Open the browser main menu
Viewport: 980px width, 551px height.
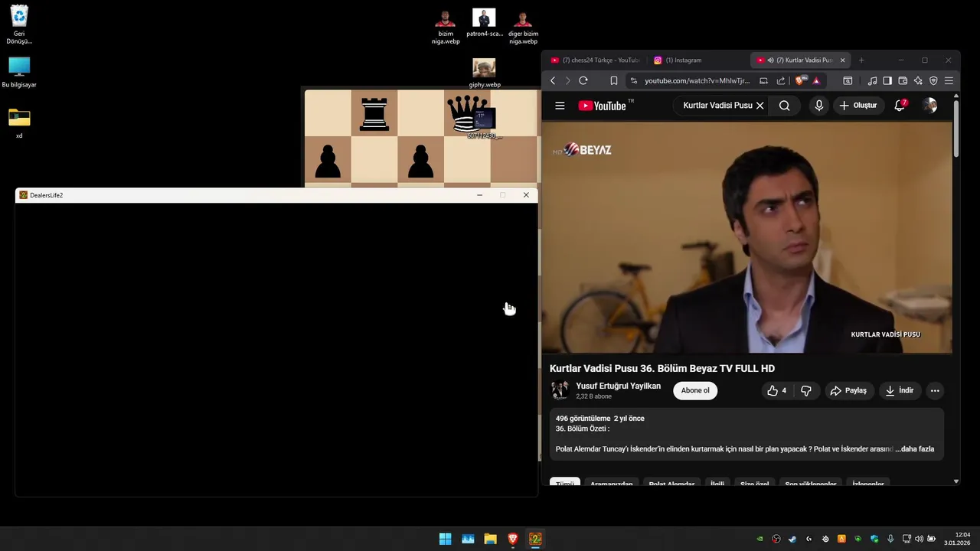point(949,80)
